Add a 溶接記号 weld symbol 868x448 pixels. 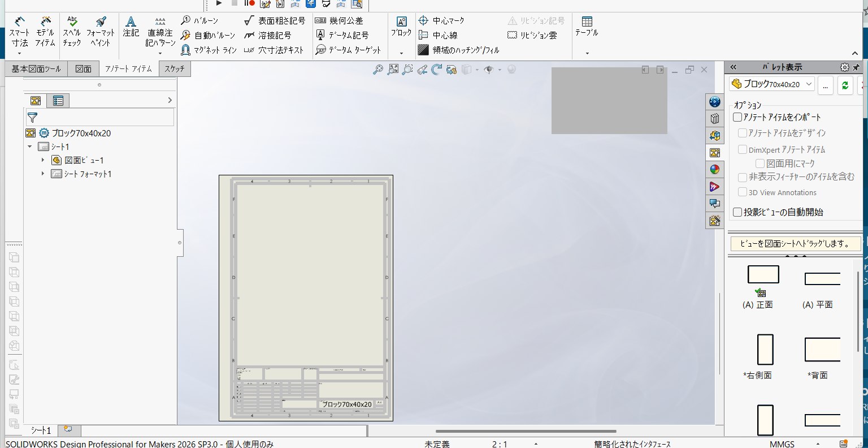pos(267,35)
